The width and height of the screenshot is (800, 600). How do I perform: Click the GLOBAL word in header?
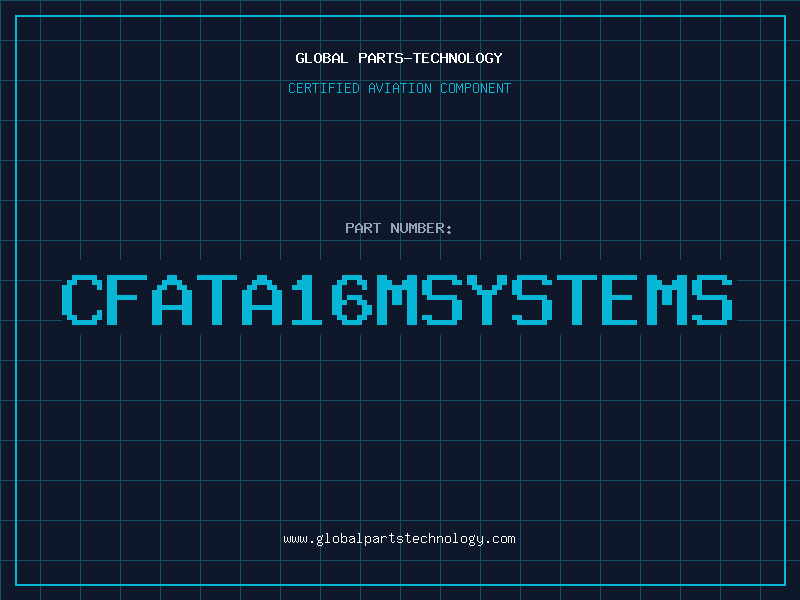pos(321,58)
